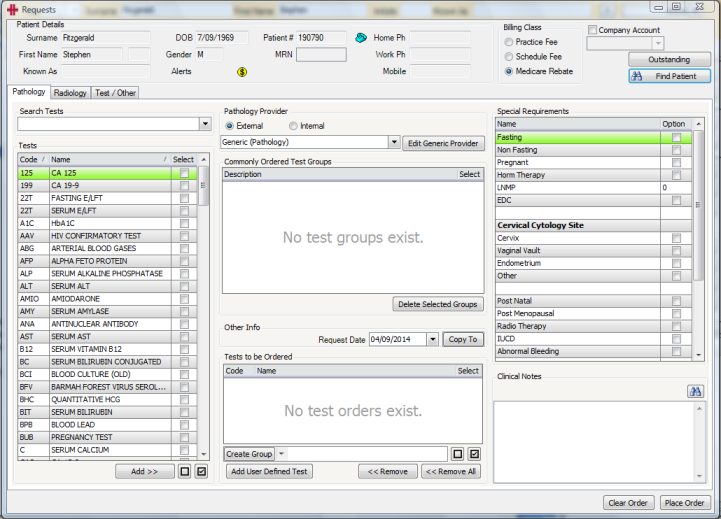Click the Special Requirements scrollbar thumb
721x519 pixels.
pos(698,205)
